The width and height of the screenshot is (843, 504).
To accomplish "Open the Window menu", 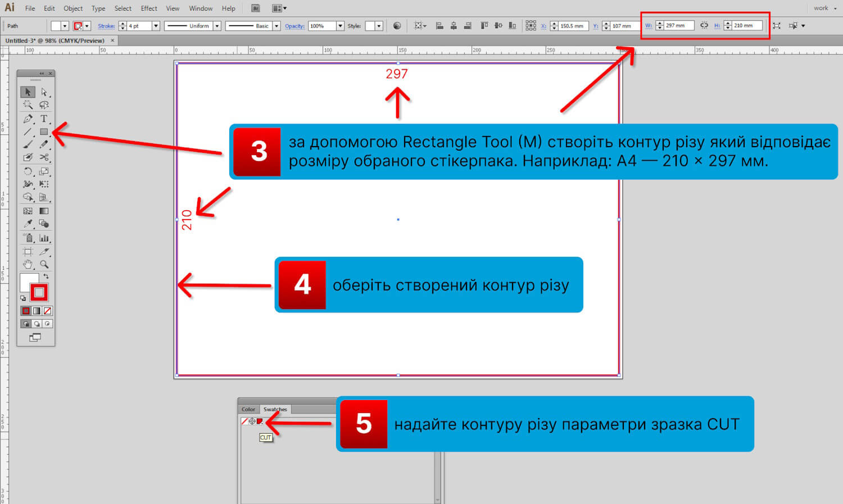I will pyautogui.click(x=201, y=8).
